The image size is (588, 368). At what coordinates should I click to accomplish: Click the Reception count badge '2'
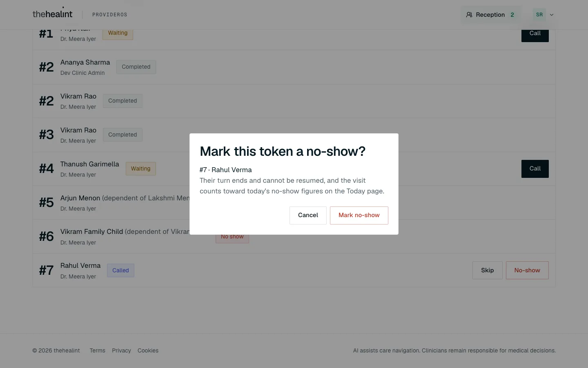pos(512,15)
